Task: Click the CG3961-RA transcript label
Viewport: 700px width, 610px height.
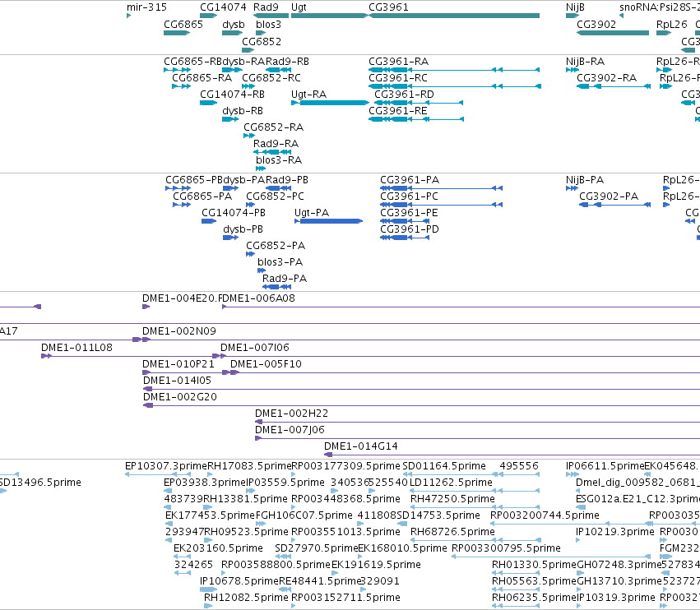Action: pos(398,61)
